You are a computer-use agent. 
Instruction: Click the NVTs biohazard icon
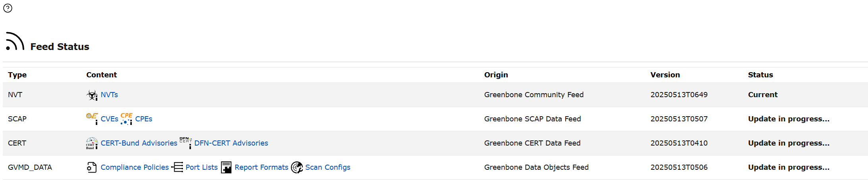coord(92,95)
